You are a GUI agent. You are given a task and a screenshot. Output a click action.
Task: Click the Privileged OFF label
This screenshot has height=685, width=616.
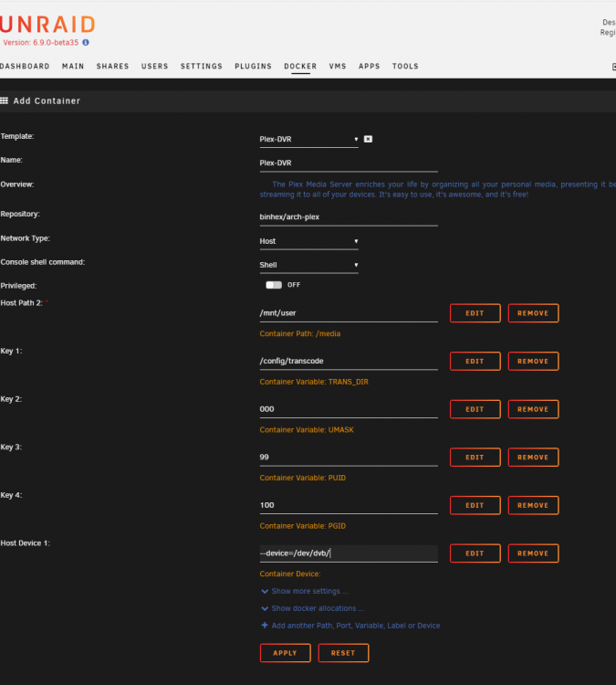294,285
